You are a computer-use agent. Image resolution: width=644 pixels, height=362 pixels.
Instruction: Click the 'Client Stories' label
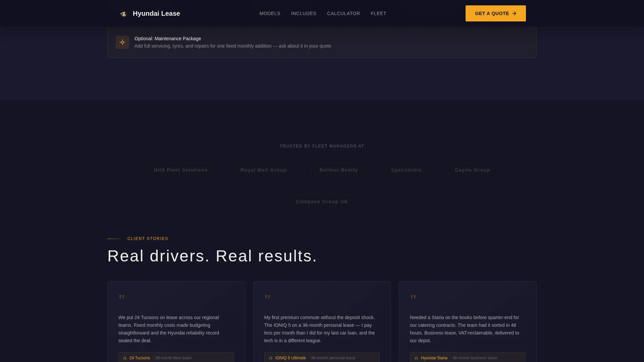(148, 239)
